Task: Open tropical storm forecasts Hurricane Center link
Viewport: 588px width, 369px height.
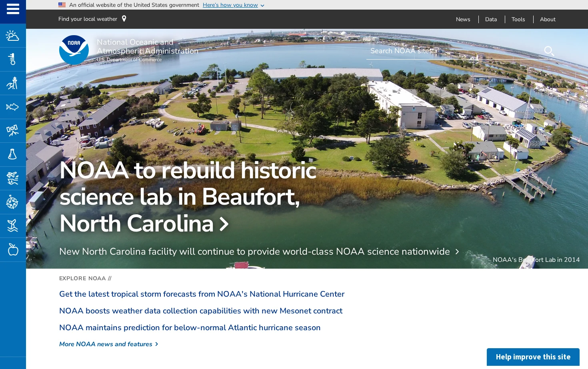Action: [x=202, y=294]
